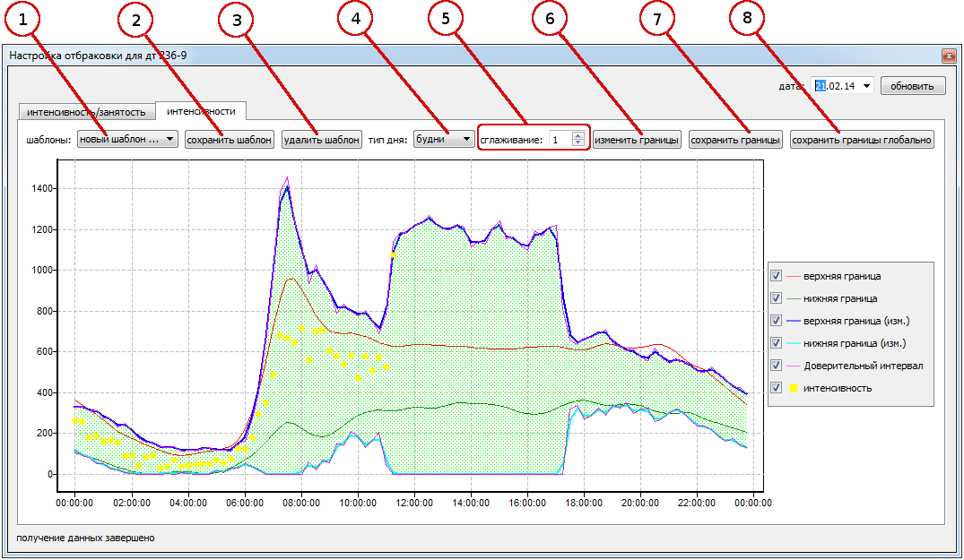Click the 'тип дня:' label
The width and height of the screenshot is (964, 560).
coord(387,140)
